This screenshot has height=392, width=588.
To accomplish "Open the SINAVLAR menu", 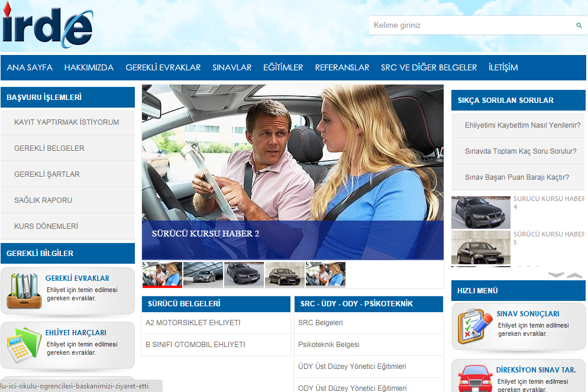I will tap(232, 67).
